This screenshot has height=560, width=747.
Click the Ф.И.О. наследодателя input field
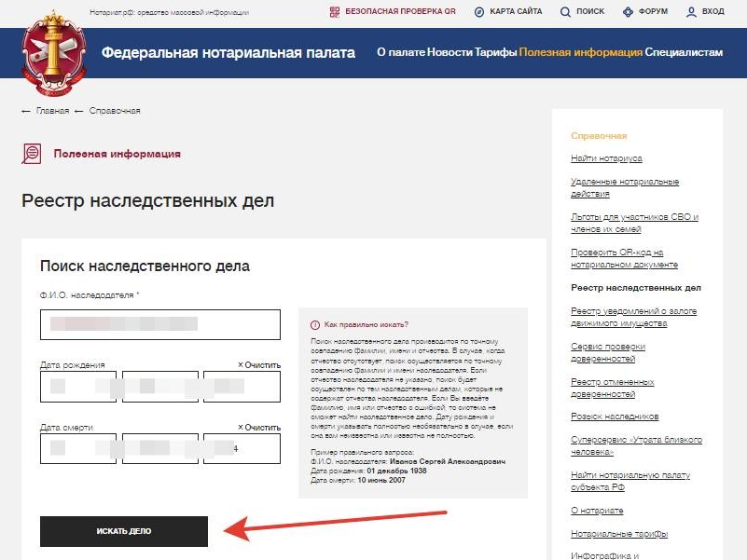[159, 324]
